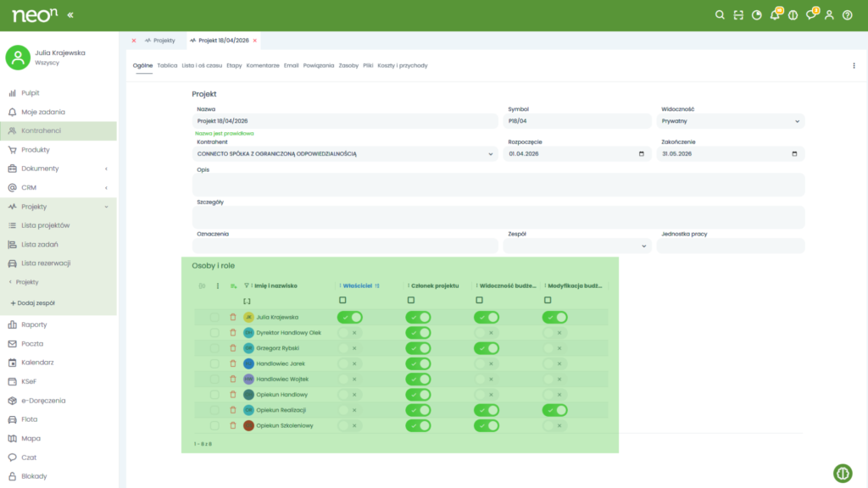Click Dodaj zespół in the sidebar
The width and height of the screenshot is (868, 488).
tap(32, 302)
